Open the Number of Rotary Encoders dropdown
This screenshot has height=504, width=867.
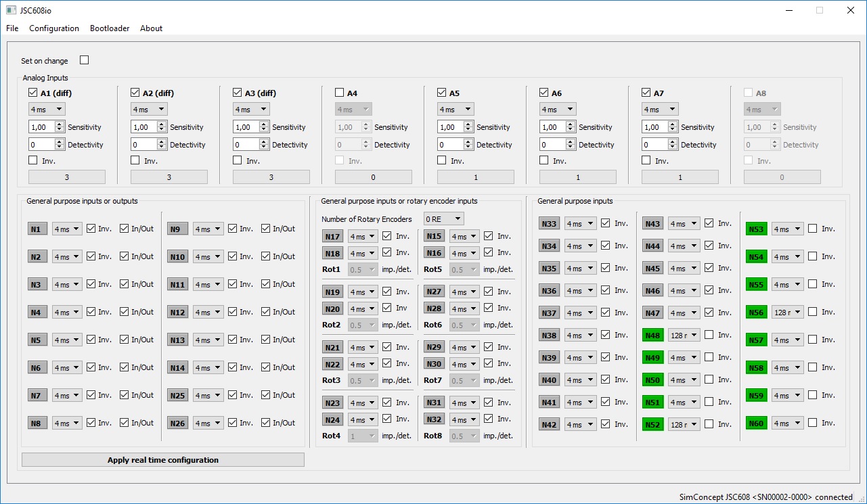tap(443, 219)
